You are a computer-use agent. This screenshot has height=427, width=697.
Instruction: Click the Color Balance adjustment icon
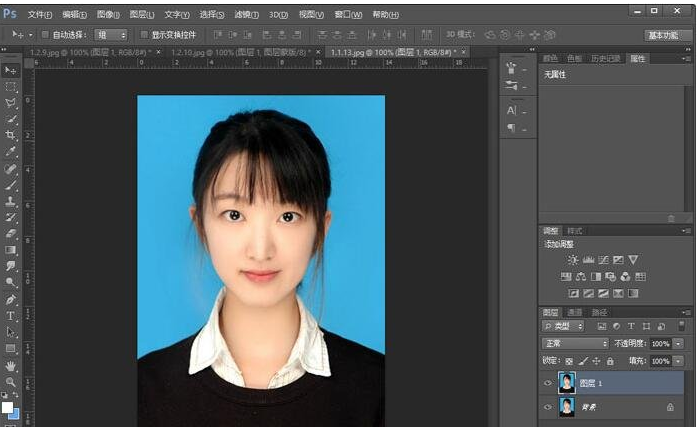pos(581,277)
